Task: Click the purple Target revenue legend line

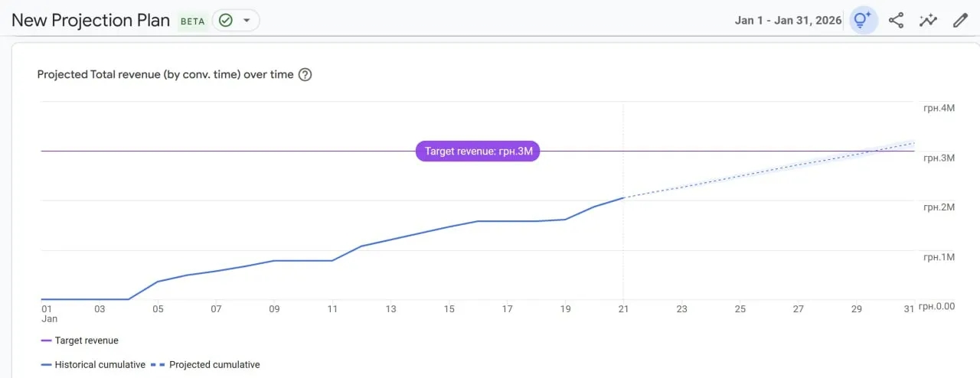Action: (x=46, y=341)
